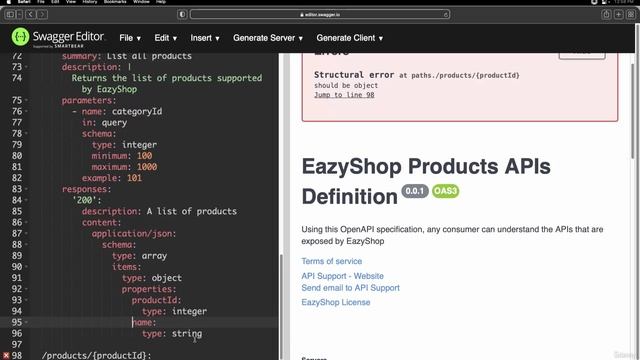640x360 pixels.
Task: Show the Safari tab overview grid icon
Action: pos(631,15)
